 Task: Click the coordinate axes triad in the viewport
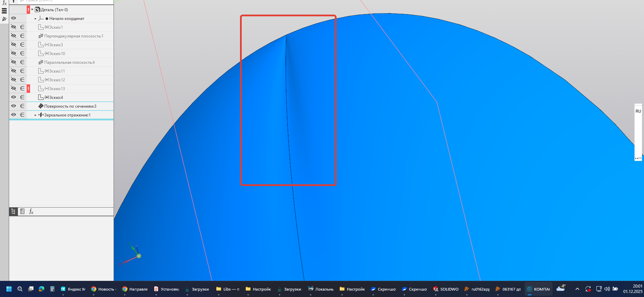click(134, 254)
